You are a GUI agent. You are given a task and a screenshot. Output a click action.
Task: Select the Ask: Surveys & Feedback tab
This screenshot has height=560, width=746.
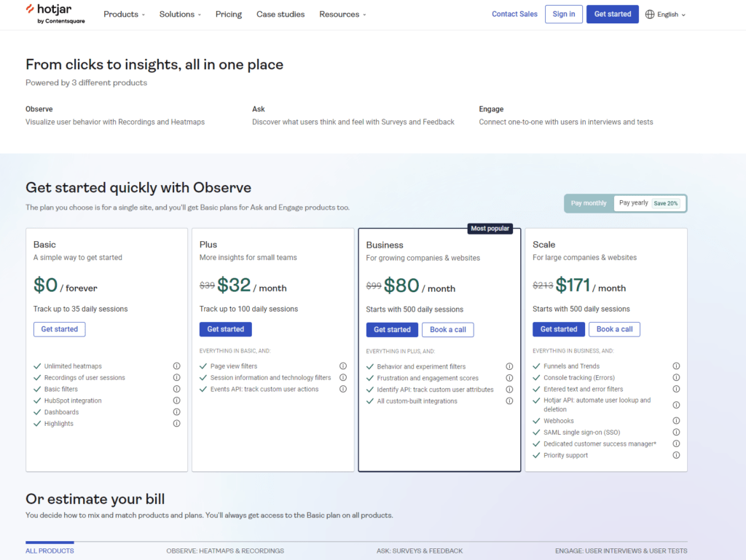420,551
